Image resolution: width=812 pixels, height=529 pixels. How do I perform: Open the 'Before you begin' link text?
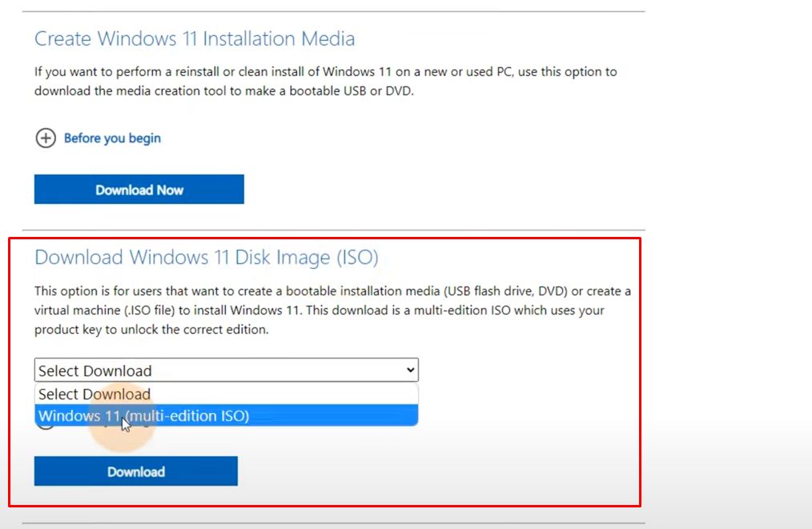(111, 138)
